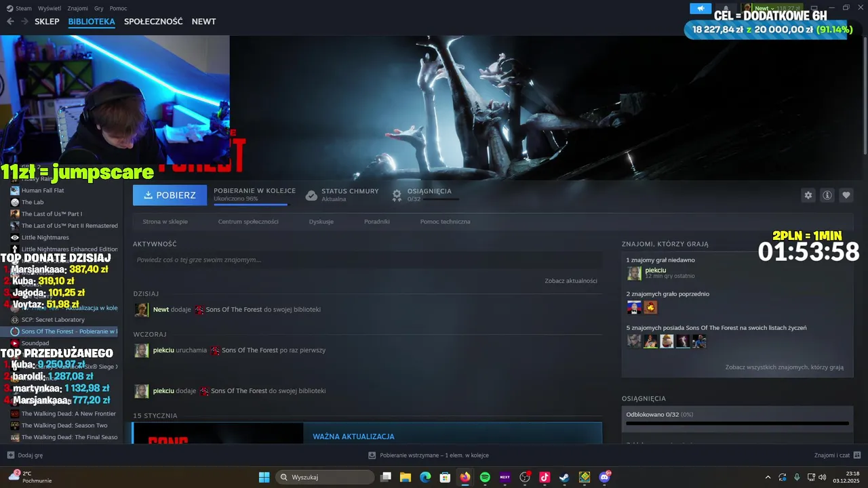Open the Znajomi i czat panel
The height and width of the screenshot is (488, 868).
(x=837, y=455)
